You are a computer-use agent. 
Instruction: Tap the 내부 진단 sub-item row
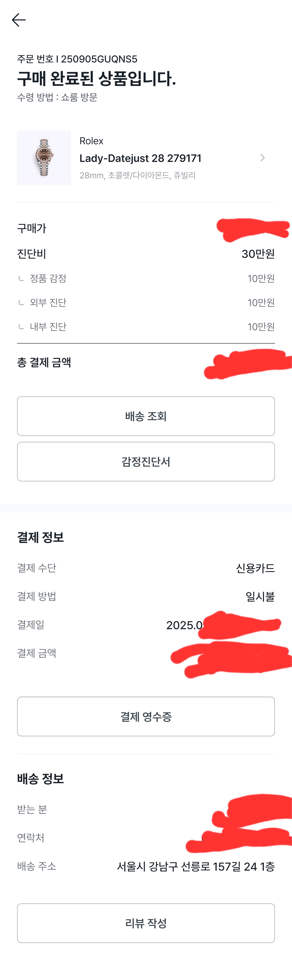146,327
